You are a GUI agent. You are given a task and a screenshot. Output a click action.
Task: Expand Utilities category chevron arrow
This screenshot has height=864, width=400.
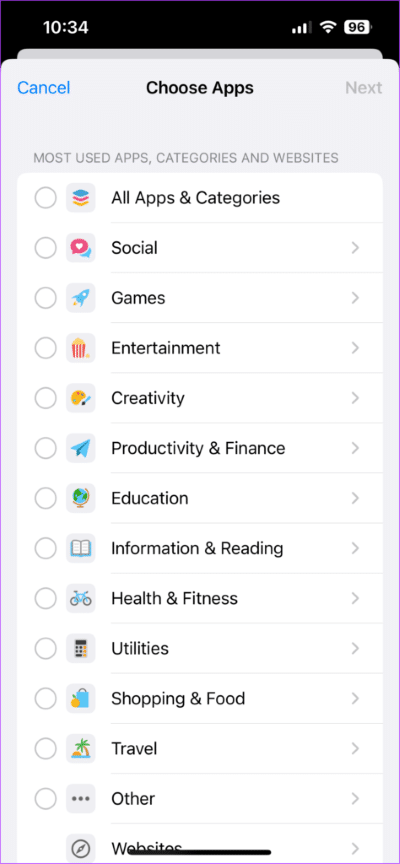[x=355, y=649]
